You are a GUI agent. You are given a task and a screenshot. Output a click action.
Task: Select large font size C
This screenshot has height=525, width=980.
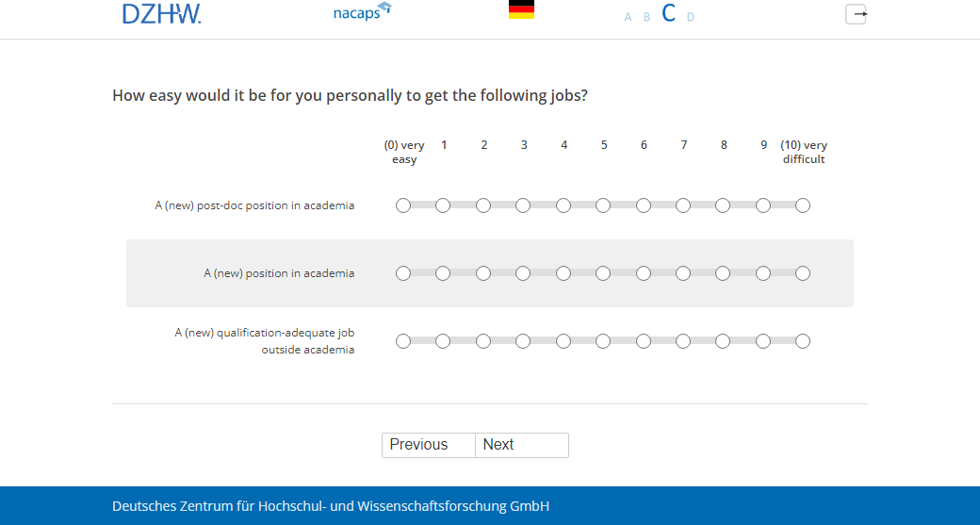[669, 13]
